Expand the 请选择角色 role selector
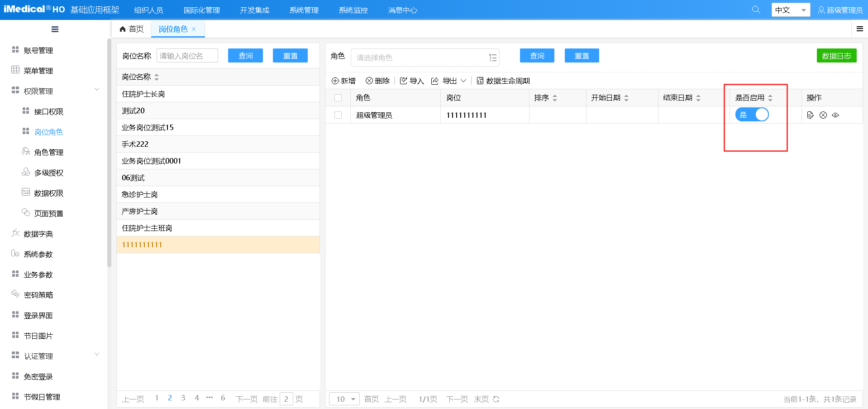 coord(424,58)
